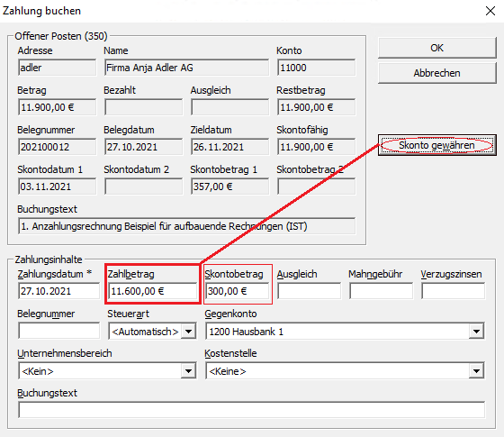
Task: Expand the Kostenstelle dropdown arrow
Action: (476, 371)
